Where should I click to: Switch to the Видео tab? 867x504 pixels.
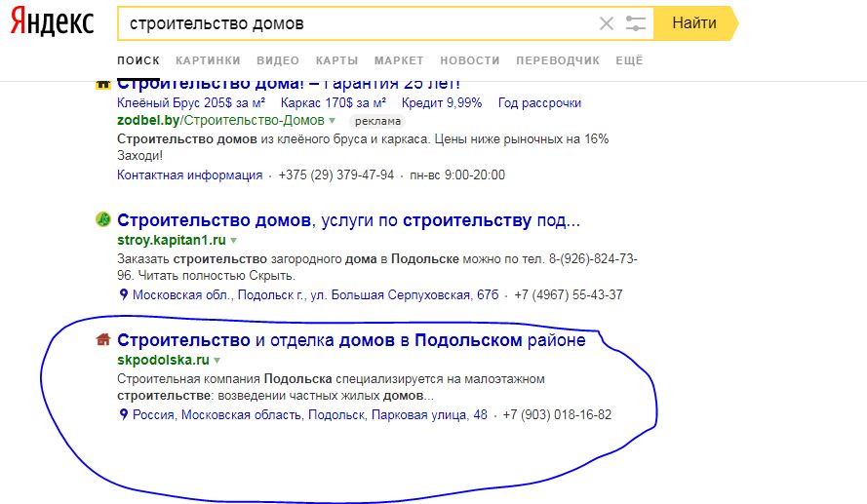278,60
